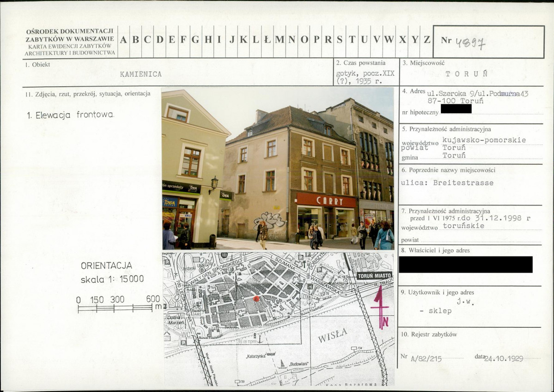This screenshot has height=392, width=554.
Task: Click the TORUŃ locality field
Action: click(x=467, y=74)
